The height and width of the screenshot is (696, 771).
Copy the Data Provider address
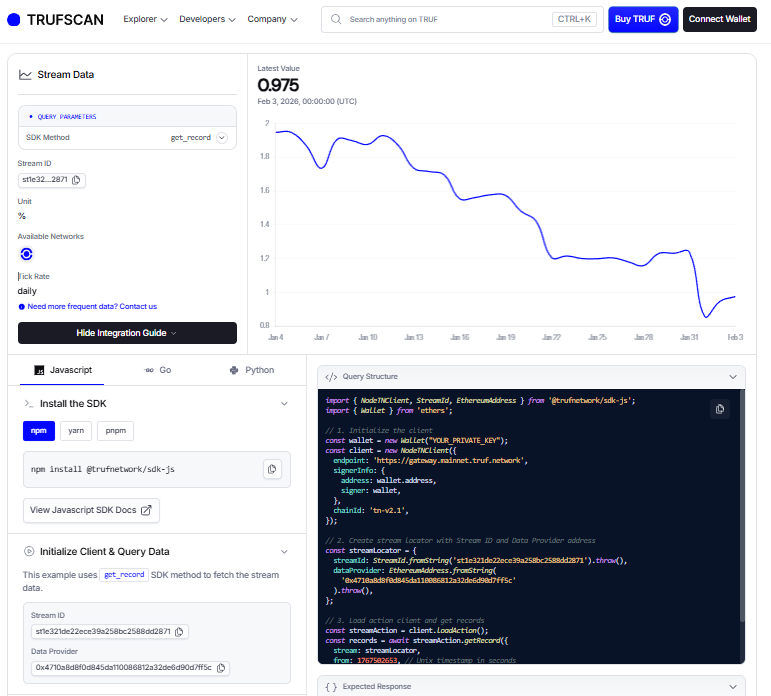(221, 668)
